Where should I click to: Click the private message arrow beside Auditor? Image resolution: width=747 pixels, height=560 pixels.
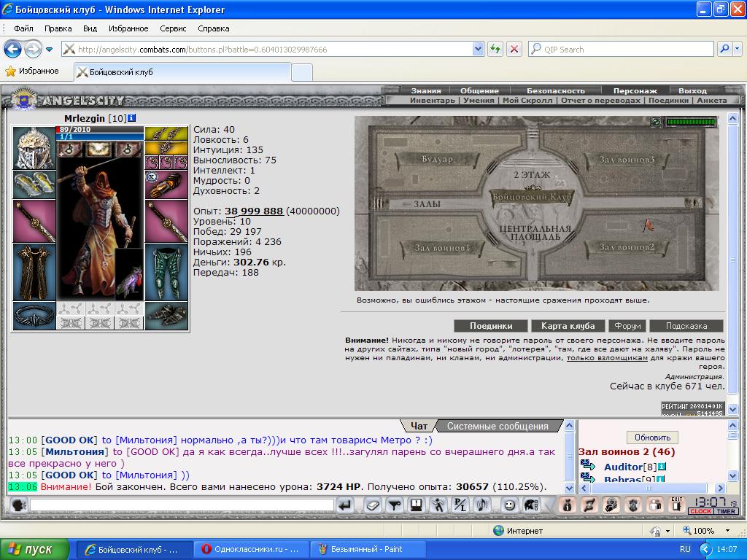pyautogui.click(x=587, y=464)
